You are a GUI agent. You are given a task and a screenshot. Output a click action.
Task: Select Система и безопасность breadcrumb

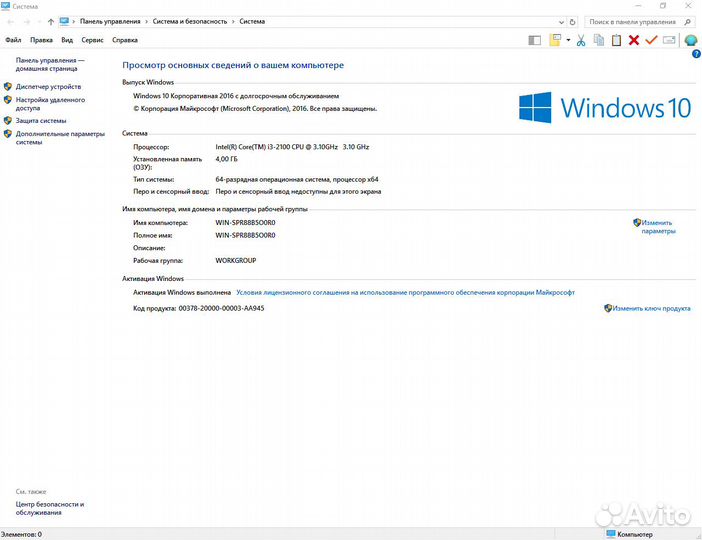point(190,21)
